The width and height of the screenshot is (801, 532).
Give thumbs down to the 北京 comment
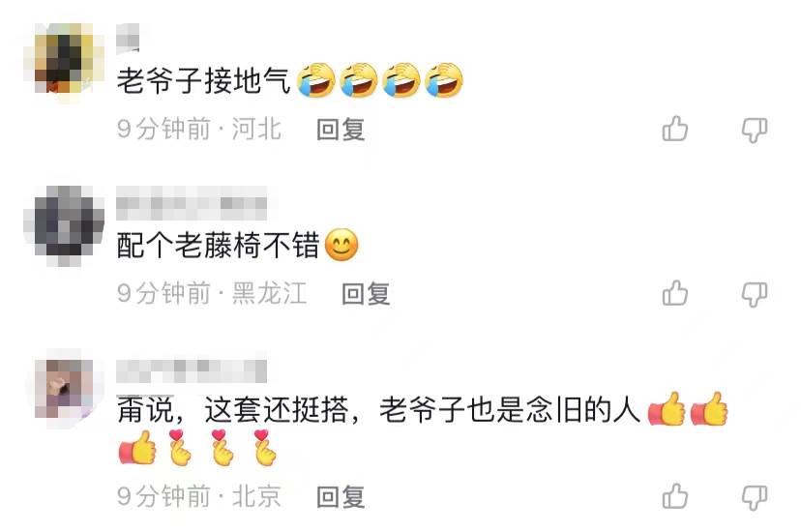(755, 497)
